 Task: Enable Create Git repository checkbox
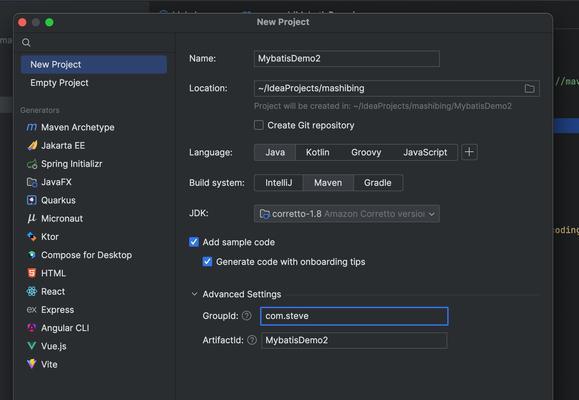(258, 125)
